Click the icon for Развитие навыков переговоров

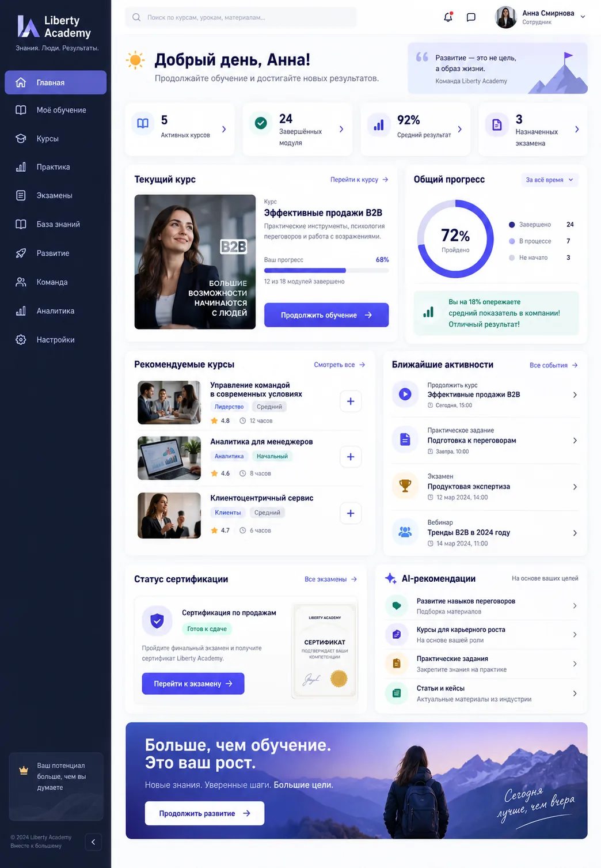[396, 605]
